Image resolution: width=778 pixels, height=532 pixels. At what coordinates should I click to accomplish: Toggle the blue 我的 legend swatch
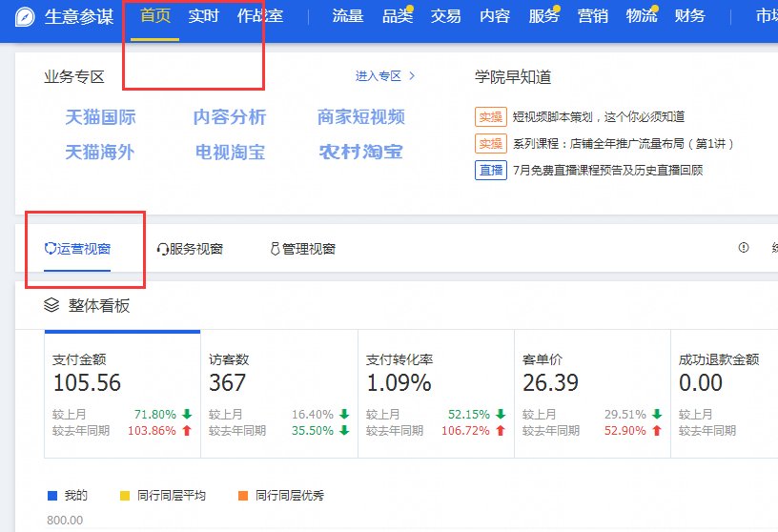52,495
